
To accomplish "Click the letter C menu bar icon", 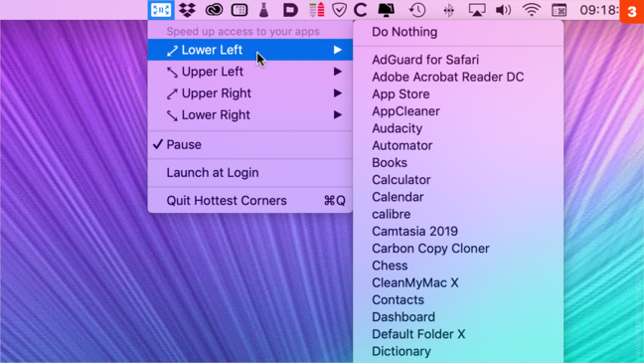I will pos(361,10).
